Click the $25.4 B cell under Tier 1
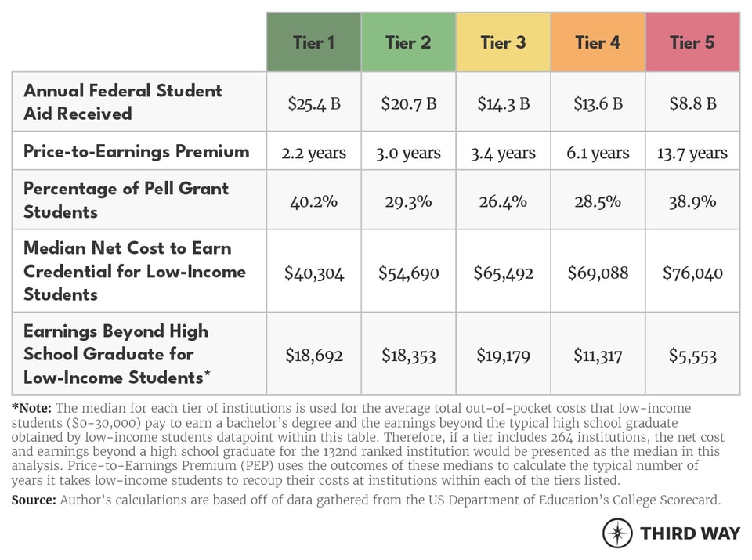Viewport: 752px width, 560px height. [x=313, y=103]
